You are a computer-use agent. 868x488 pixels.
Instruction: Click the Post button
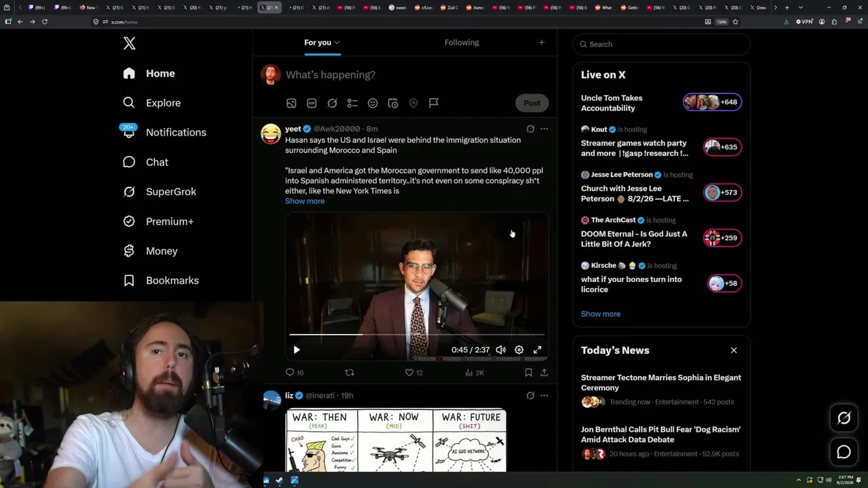(x=532, y=103)
